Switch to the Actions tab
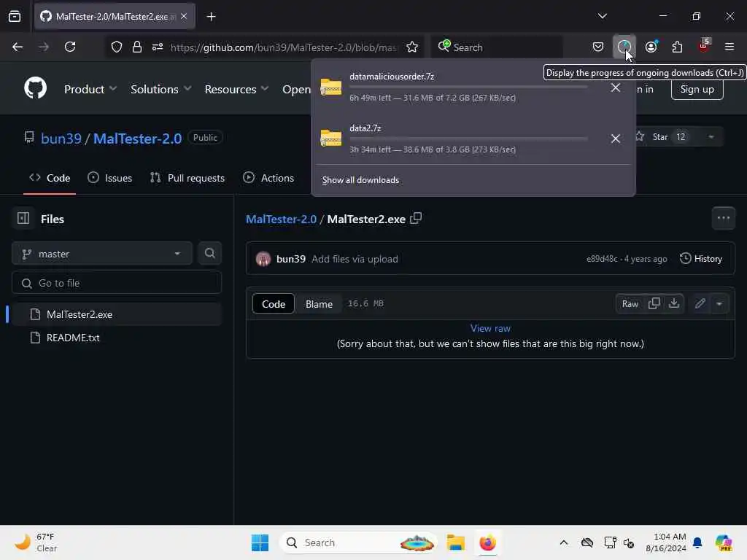Viewport: 747px width, 560px height. tap(268, 178)
